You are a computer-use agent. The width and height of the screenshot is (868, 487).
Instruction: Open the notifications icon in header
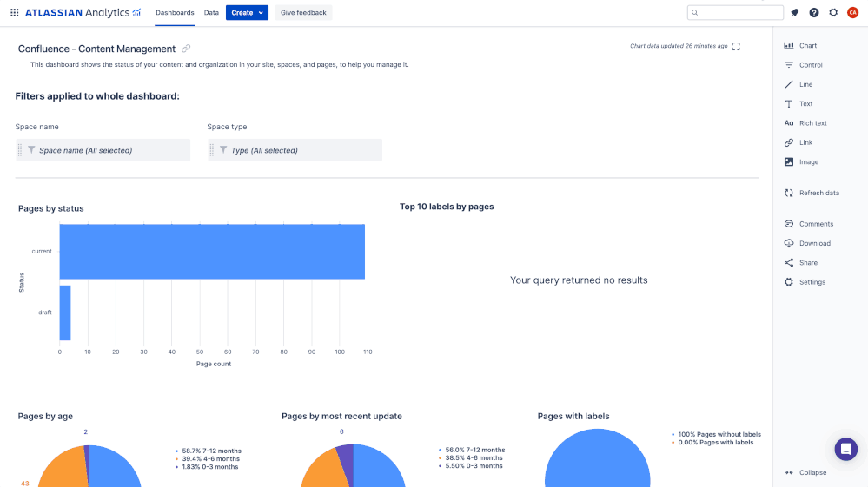794,13
